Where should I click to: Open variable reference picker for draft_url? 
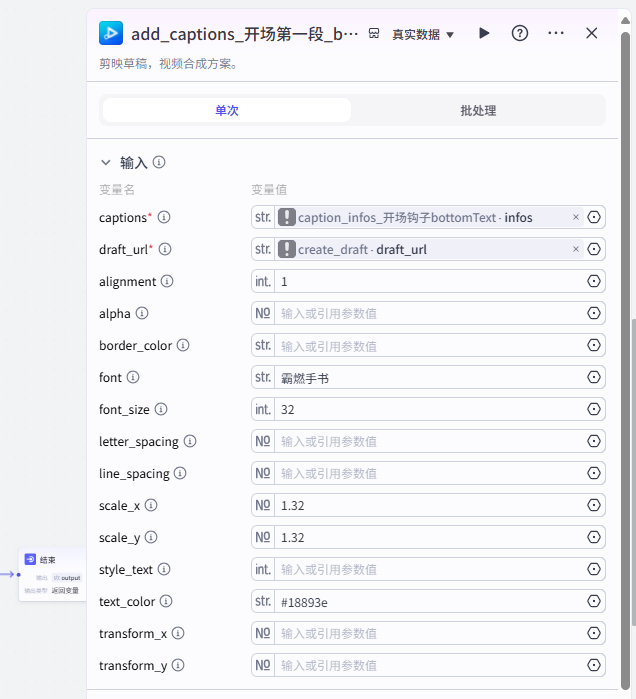[594, 249]
